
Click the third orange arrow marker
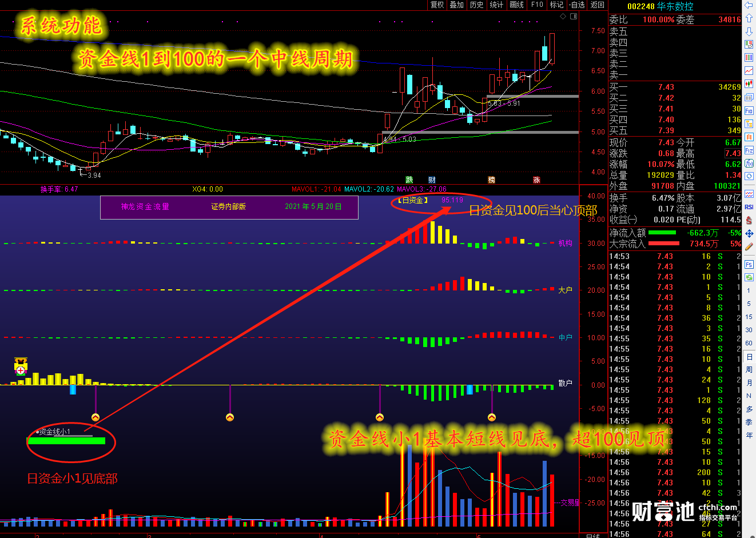click(379, 417)
